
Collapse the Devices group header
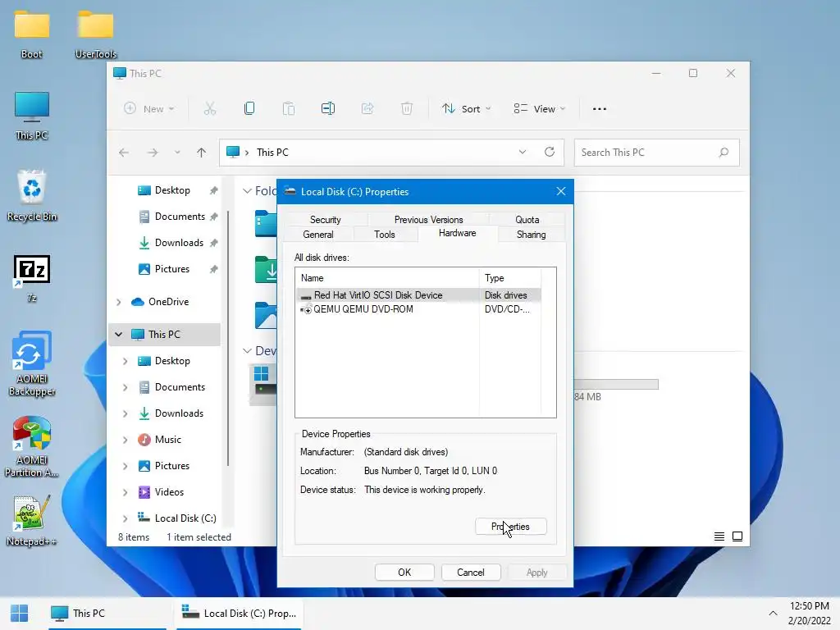point(247,351)
